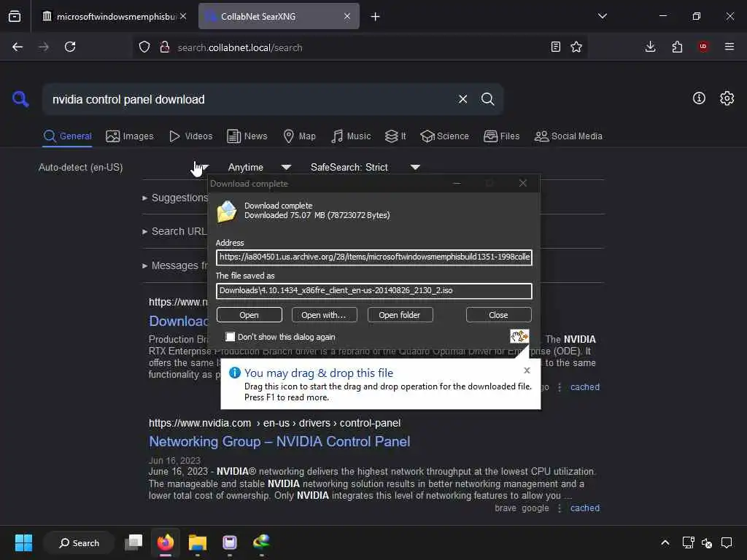Clear the search query with the X
The height and width of the screenshot is (560, 747).
coord(462,99)
